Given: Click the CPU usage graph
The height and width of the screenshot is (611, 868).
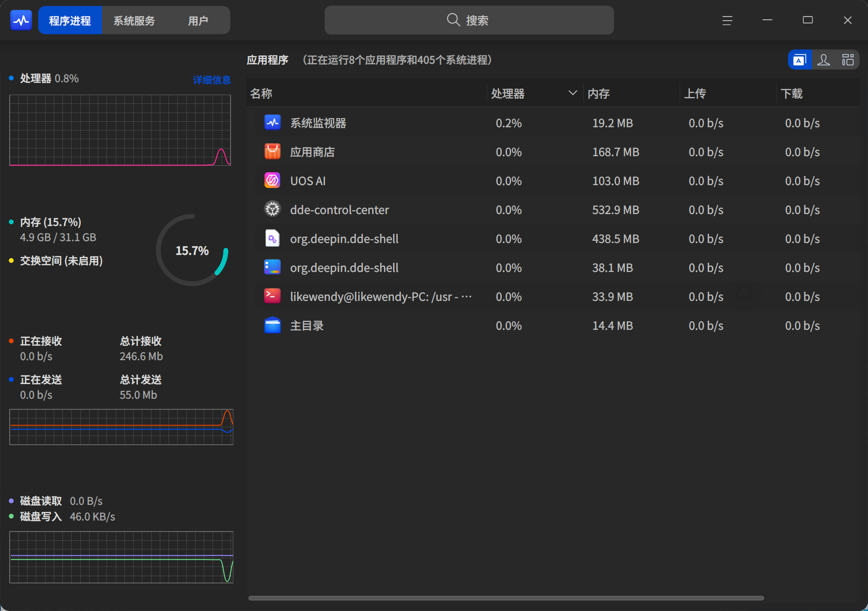Looking at the screenshot, I should tap(120, 130).
